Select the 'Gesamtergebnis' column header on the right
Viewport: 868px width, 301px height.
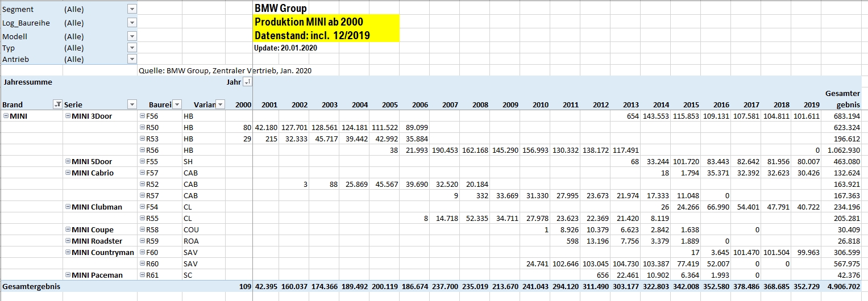pyautogui.click(x=842, y=99)
